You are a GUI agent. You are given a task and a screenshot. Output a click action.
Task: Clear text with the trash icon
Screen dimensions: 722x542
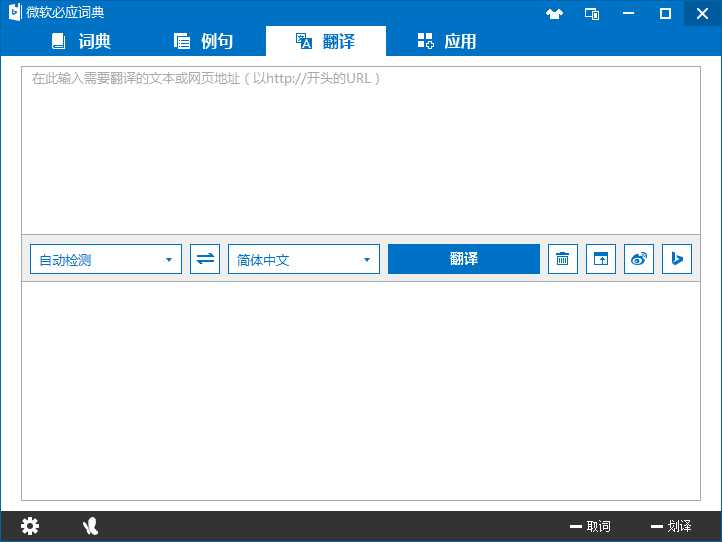(x=563, y=259)
